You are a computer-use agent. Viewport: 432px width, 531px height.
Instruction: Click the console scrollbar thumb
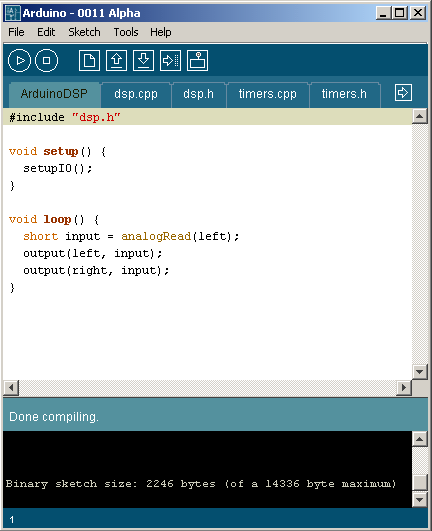pyautogui.click(x=419, y=483)
